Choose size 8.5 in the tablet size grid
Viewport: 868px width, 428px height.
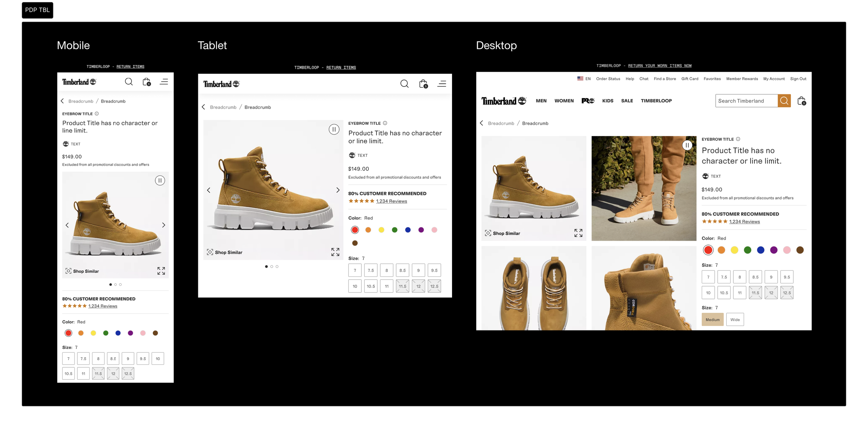point(402,271)
